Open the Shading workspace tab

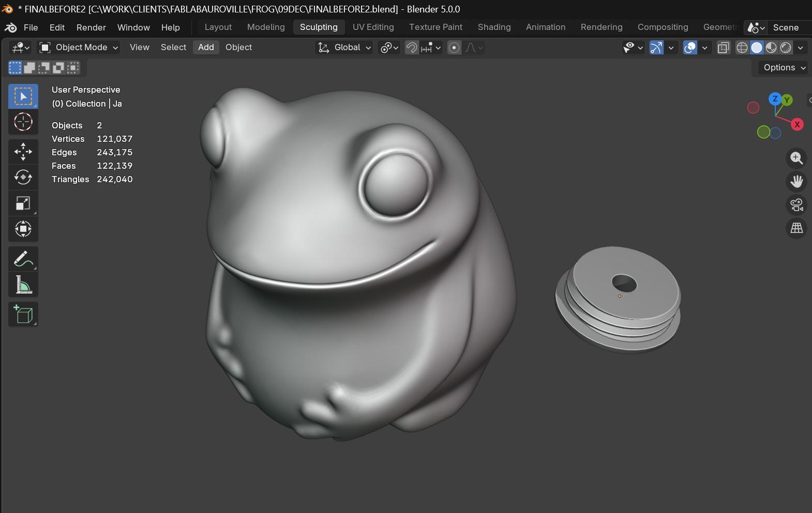click(x=494, y=27)
